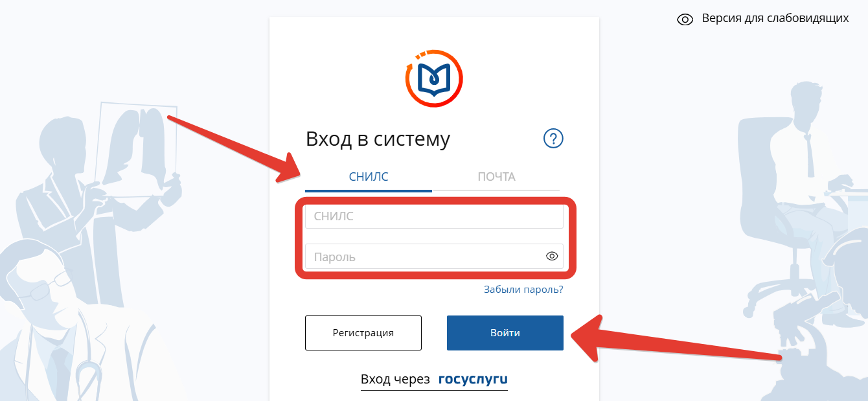Focus the СНИЛС input field
The image size is (868, 401).
click(434, 216)
